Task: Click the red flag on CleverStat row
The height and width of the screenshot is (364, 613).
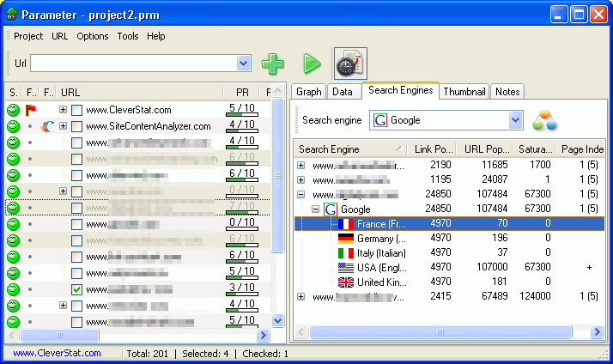Action: pos(31,110)
